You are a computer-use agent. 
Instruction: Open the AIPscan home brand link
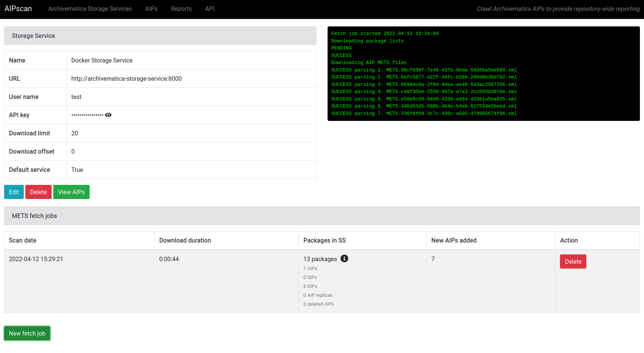click(x=18, y=9)
